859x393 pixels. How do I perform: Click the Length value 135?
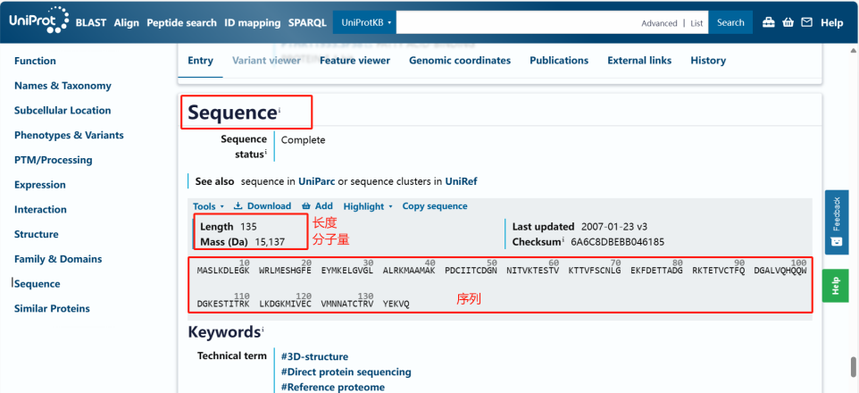(x=248, y=226)
